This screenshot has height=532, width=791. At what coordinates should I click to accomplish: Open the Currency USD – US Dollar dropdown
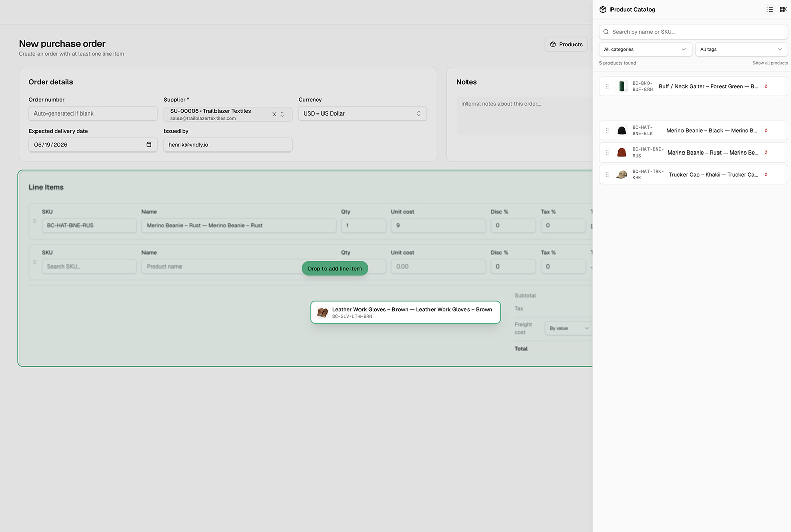point(363,113)
